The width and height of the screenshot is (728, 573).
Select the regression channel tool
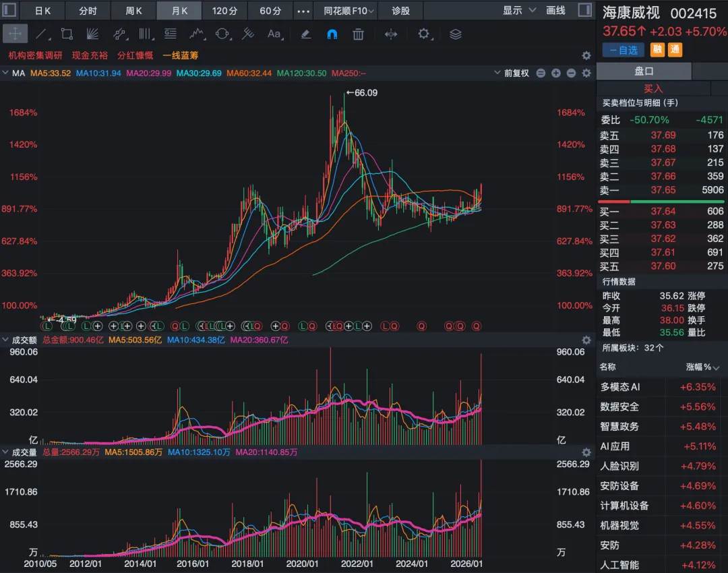(248, 34)
